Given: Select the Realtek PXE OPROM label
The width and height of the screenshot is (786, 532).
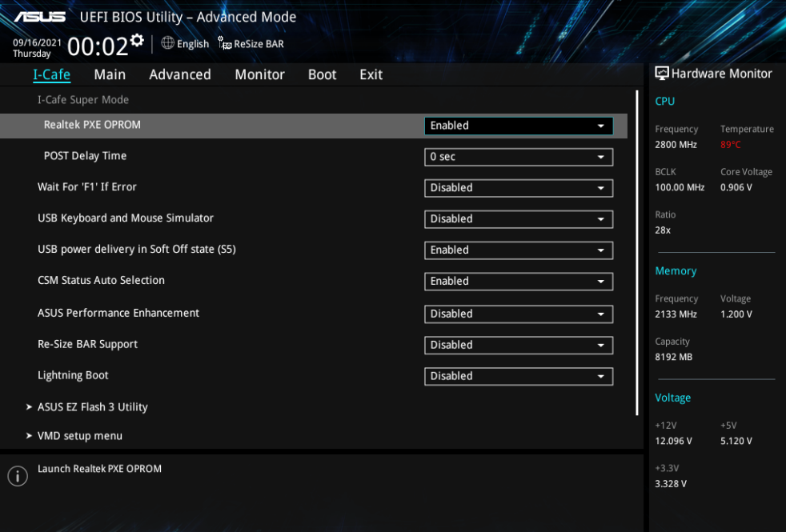Looking at the screenshot, I should [x=92, y=125].
